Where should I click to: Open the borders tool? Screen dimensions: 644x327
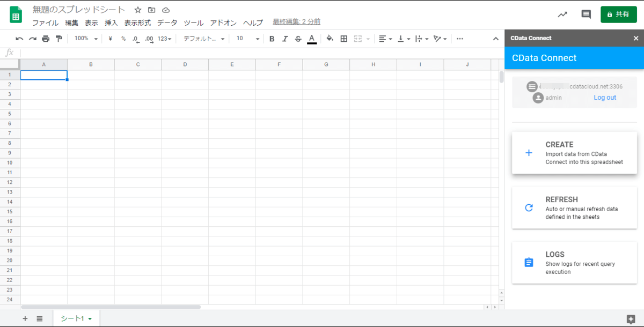coord(344,39)
